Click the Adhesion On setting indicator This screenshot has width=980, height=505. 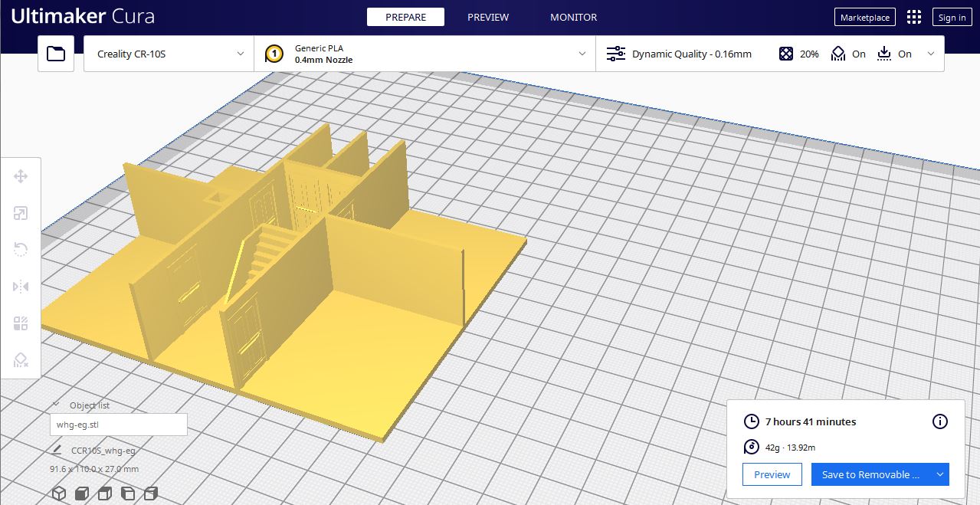pyautogui.click(x=894, y=54)
